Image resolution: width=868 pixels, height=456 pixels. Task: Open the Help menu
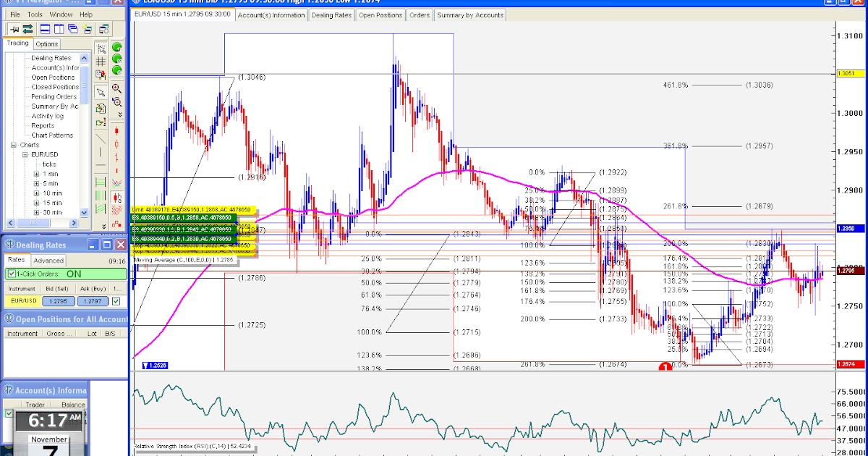point(86,14)
